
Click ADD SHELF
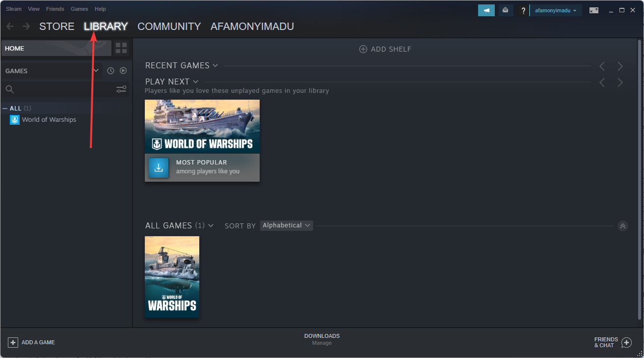(x=385, y=49)
